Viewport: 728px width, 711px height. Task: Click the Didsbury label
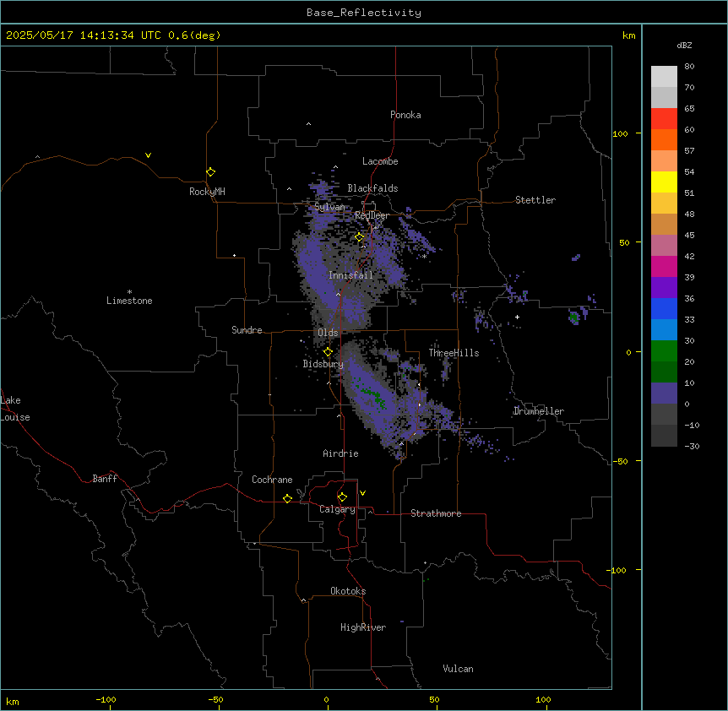coord(323,364)
